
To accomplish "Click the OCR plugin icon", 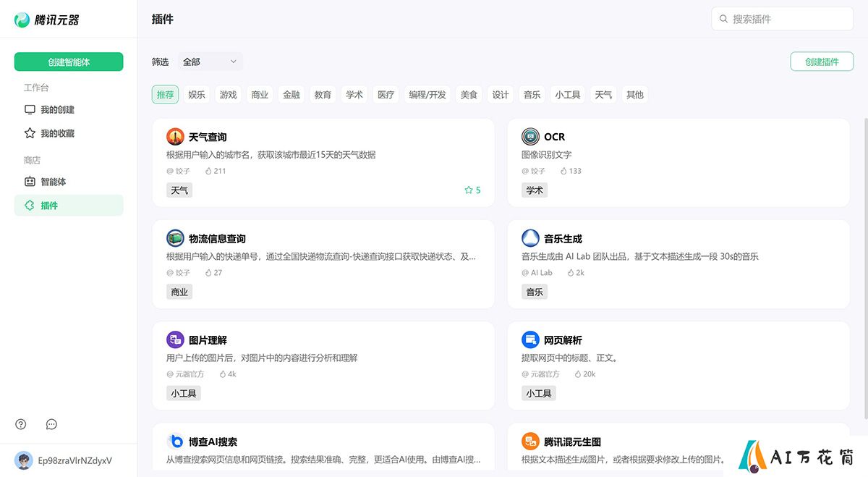I will (x=530, y=137).
